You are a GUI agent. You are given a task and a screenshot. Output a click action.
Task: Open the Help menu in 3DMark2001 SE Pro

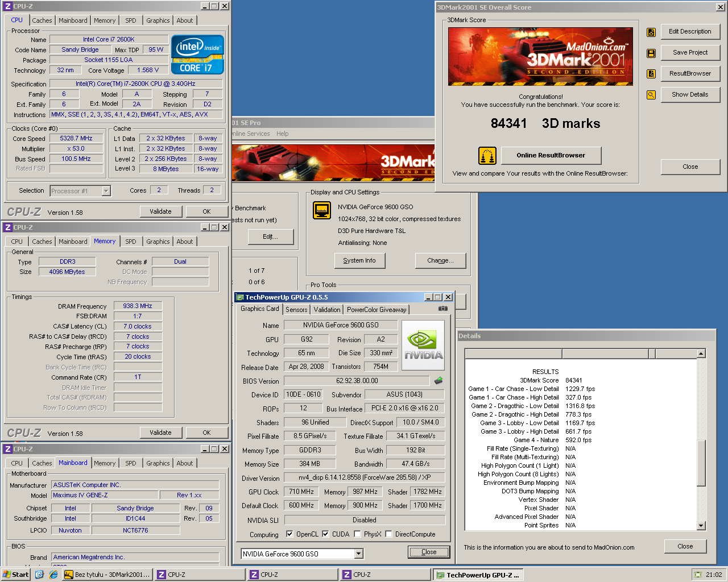pyautogui.click(x=283, y=134)
